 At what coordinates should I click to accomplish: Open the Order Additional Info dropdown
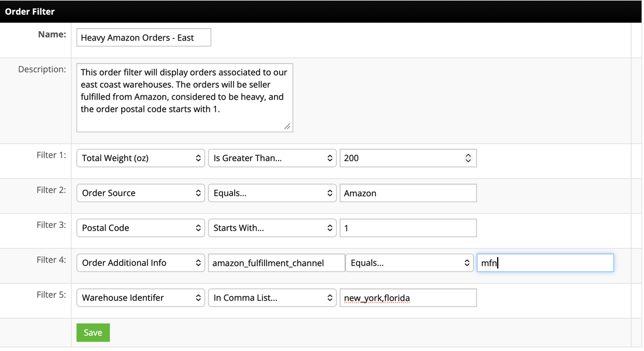click(x=141, y=263)
